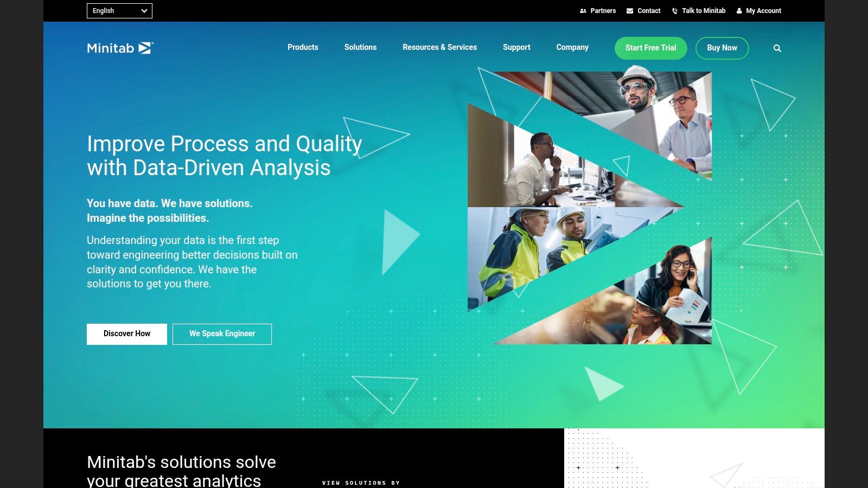Open the Talk to Minitab link
Viewport: 868px width, 488px height.
pyautogui.click(x=704, y=11)
